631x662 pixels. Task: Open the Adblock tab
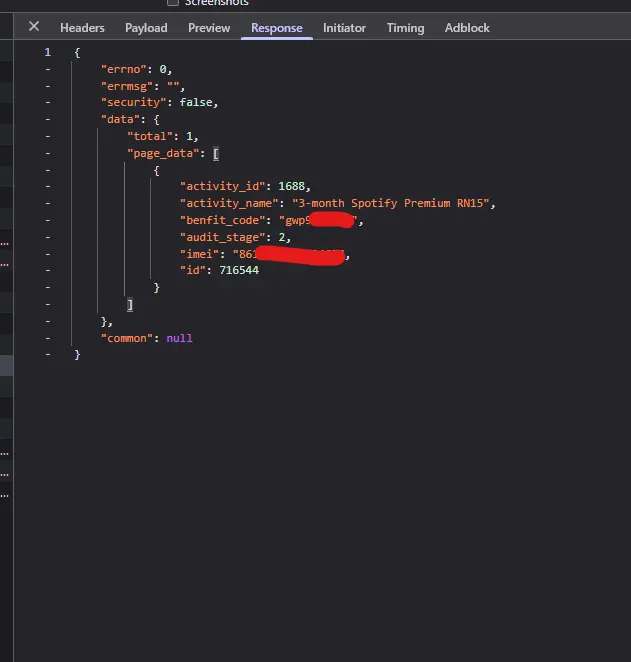pos(467,28)
